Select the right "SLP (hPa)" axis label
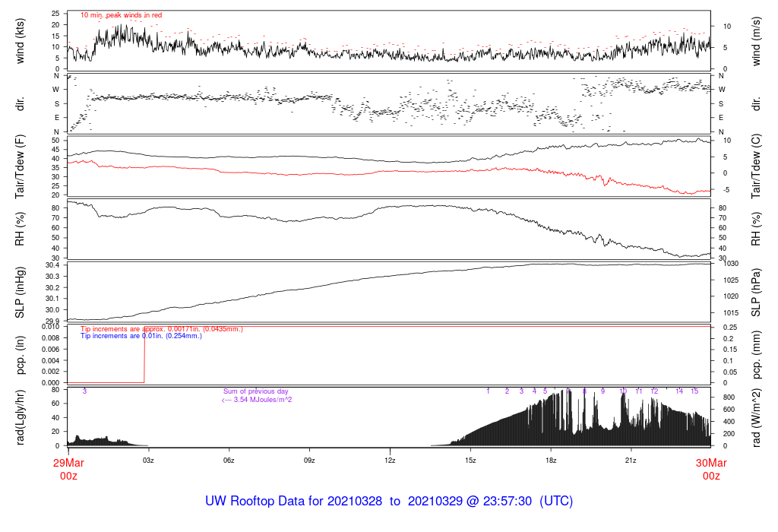This screenshot has width=778, height=532. tap(756, 293)
